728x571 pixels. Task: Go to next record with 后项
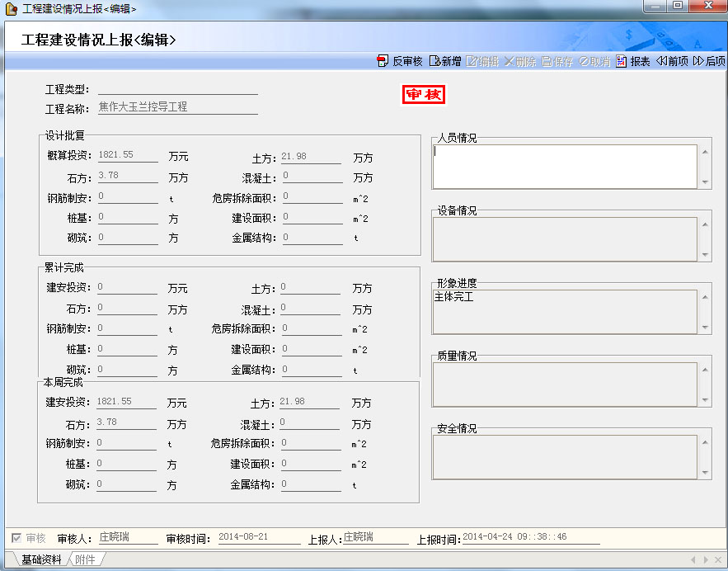698,61
